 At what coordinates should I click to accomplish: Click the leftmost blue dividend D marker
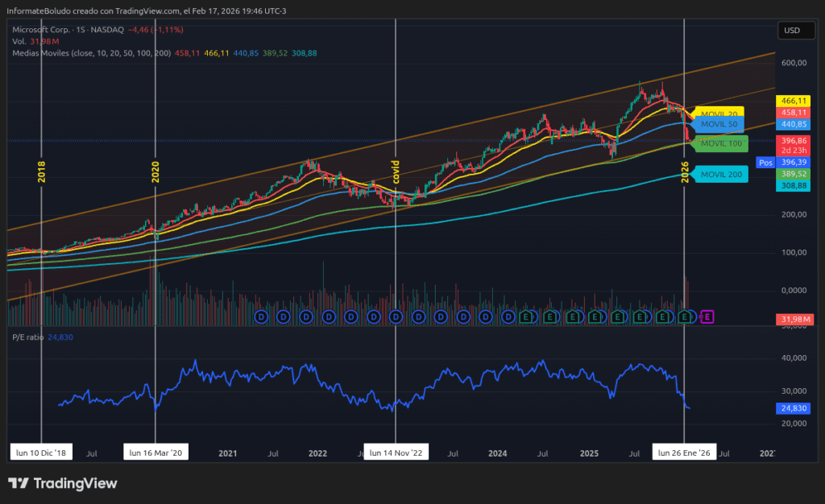pyautogui.click(x=261, y=317)
